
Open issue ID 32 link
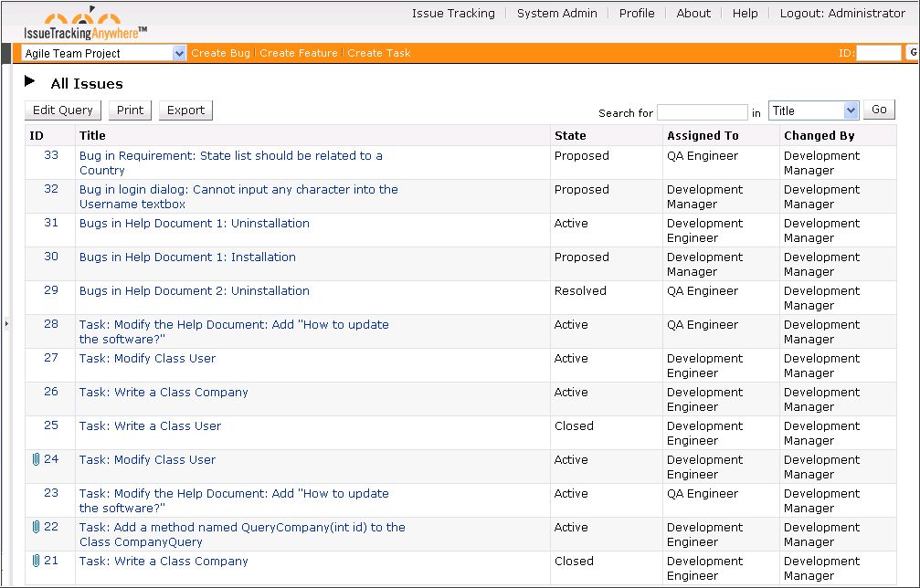51,189
